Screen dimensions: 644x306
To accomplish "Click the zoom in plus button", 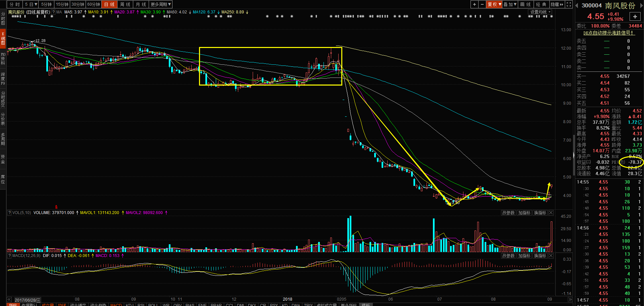I will pos(474,4).
